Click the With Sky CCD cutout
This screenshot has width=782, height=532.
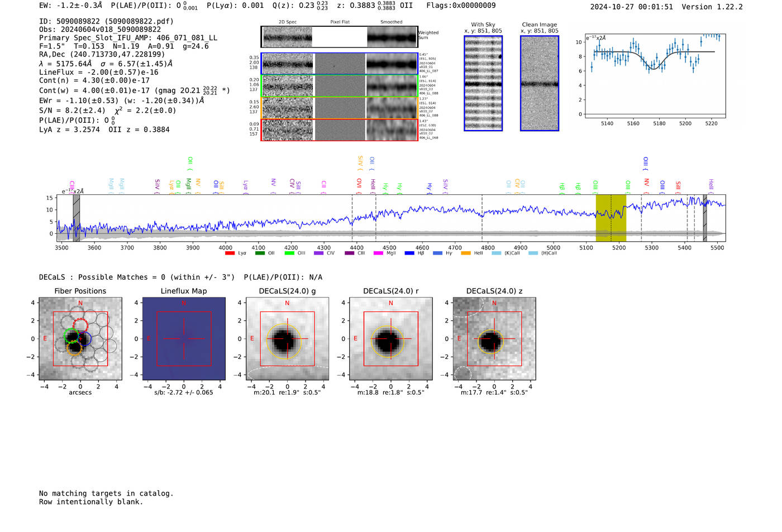click(x=483, y=83)
